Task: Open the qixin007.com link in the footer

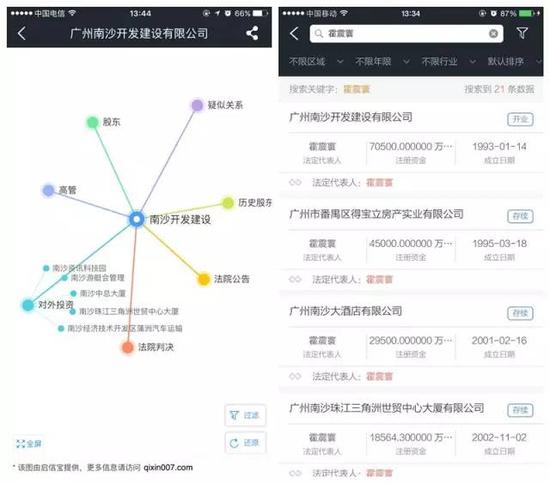Action: click(168, 467)
